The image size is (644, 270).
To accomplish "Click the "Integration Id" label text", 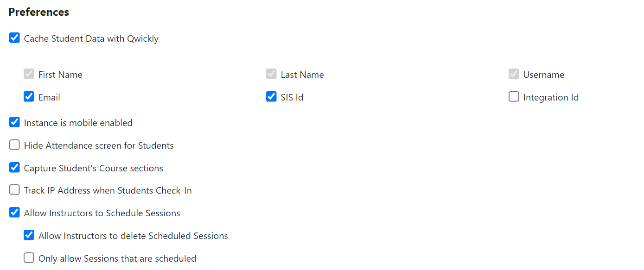I will [551, 97].
